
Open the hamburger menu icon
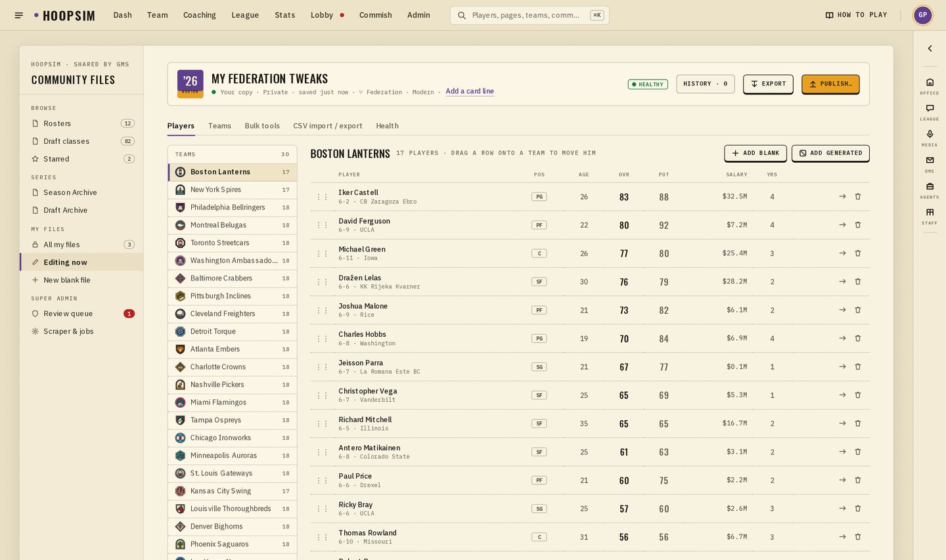click(19, 15)
